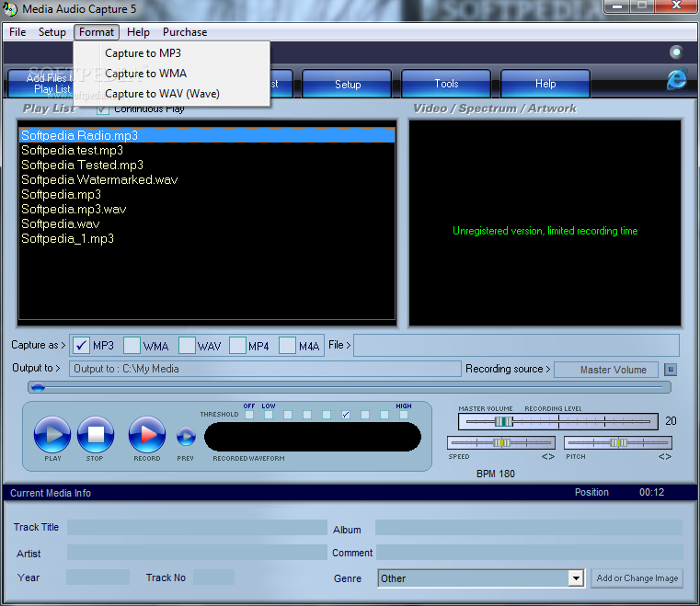Select Softpedia.mp3 in play list
The height and width of the screenshot is (606, 700).
(207, 194)
